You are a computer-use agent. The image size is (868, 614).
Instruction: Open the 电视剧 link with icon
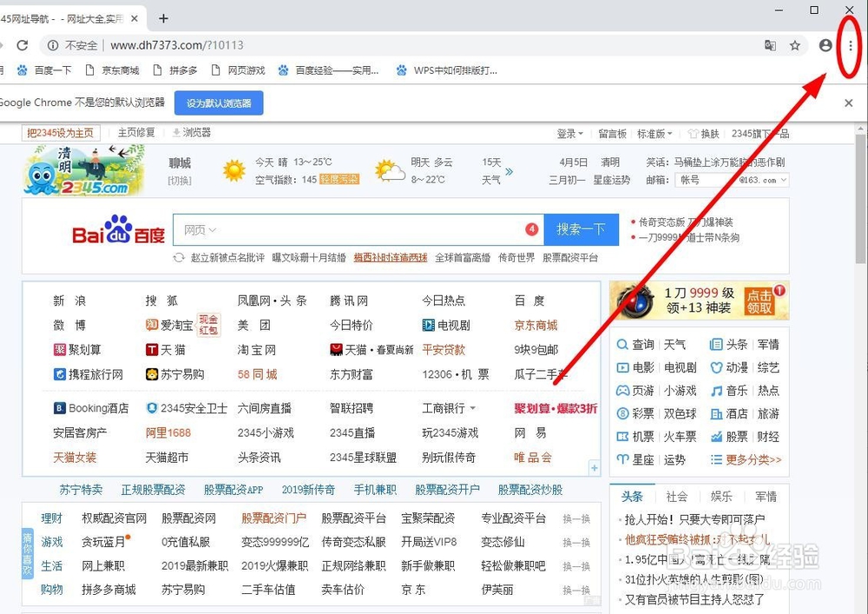click(x=446, y=325)
